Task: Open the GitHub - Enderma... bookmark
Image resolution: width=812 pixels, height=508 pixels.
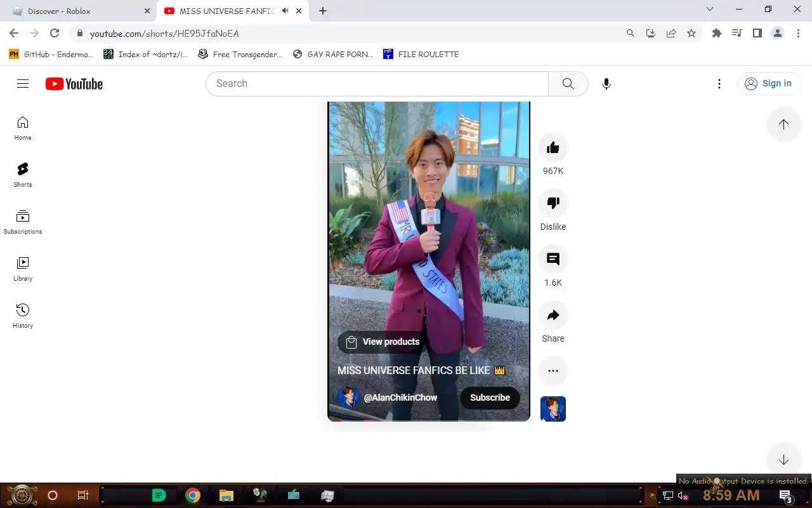Action: [x=51, y=54]
